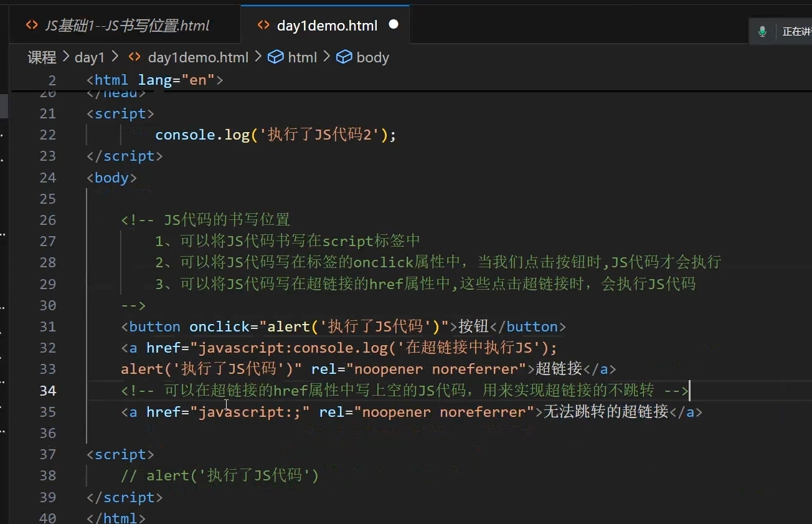Select line number 22 in the gutter

47,135
